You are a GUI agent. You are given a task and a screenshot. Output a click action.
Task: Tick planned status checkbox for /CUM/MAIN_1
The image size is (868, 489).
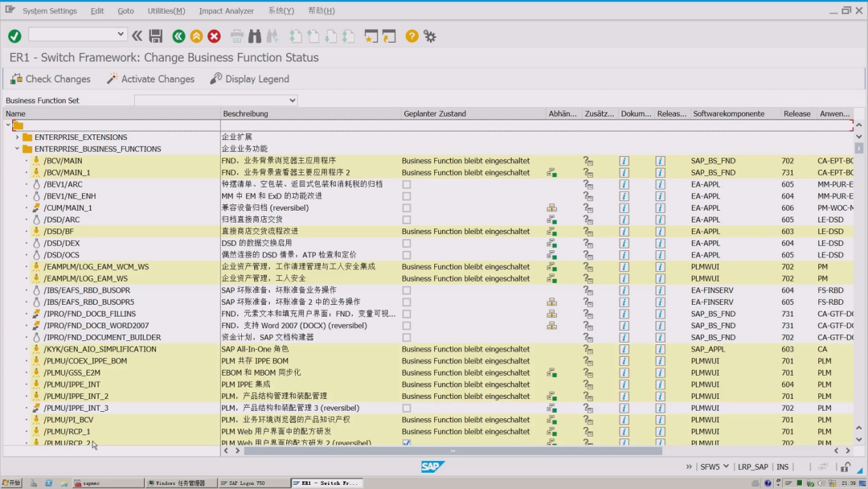[407, 208]
